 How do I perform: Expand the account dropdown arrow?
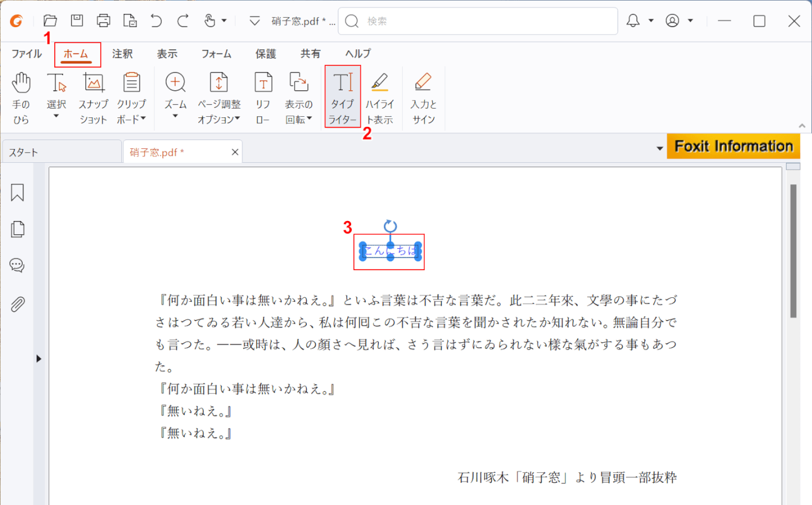point(690,21)
